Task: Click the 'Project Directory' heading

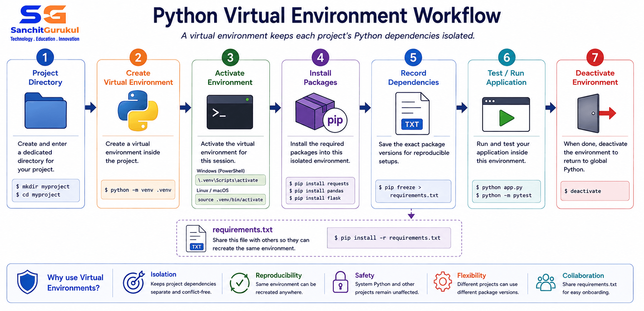Action: tap(45, 77)
